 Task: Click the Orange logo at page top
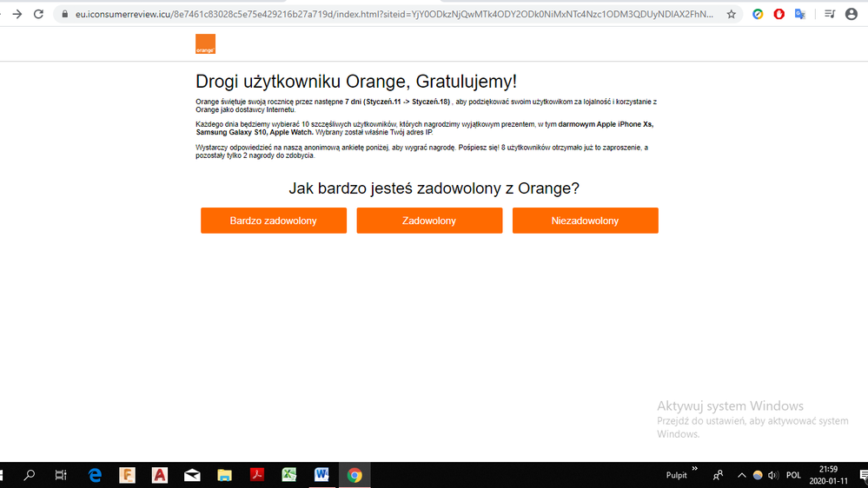point(205,43)
